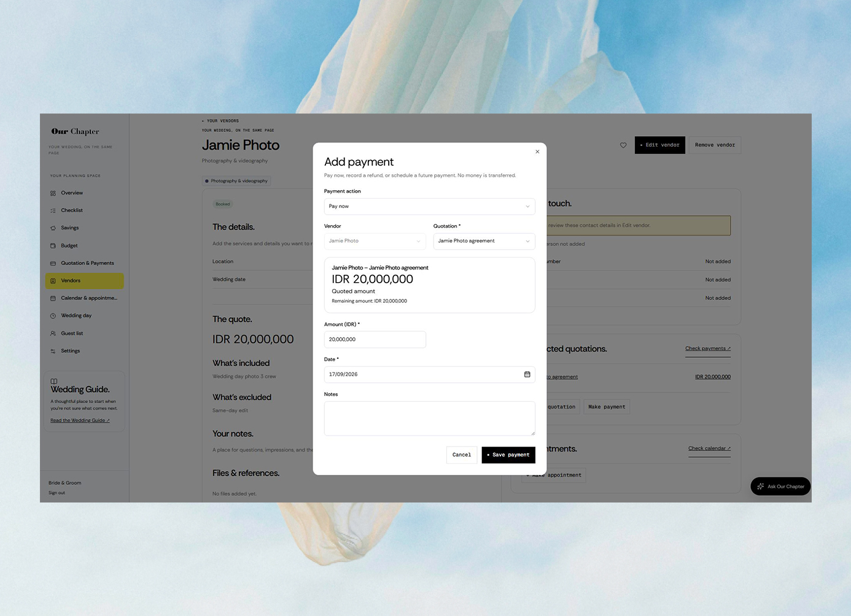The width and height of the screenshot is (851, 616).
Task: Click Save payment button
Action: point(508,455)
